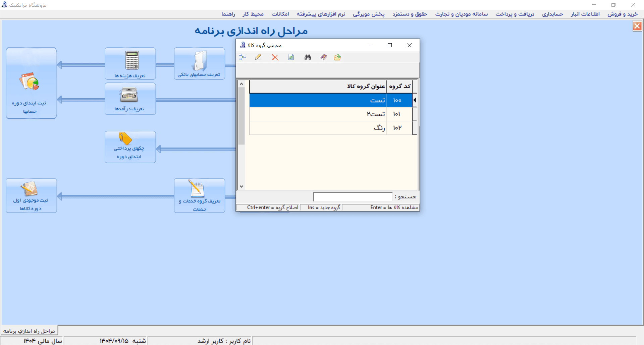The image size is (644, 345).
Task: Open راهنما menu
Action: tap(228, 14)
